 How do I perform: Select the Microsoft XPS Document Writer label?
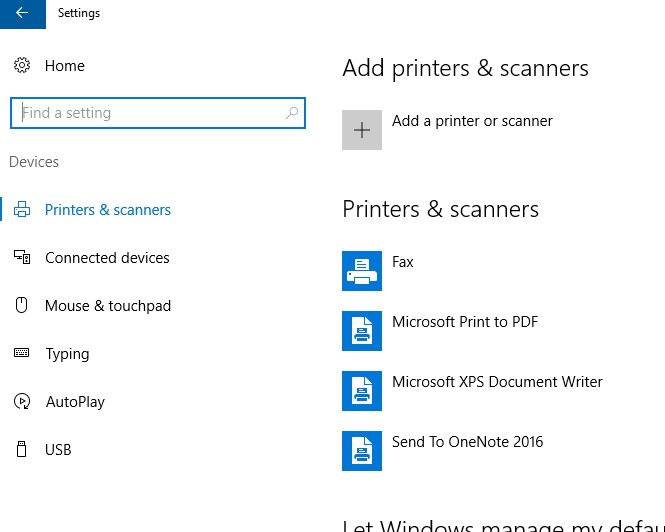pyautogui.click(x=497, y=382)
